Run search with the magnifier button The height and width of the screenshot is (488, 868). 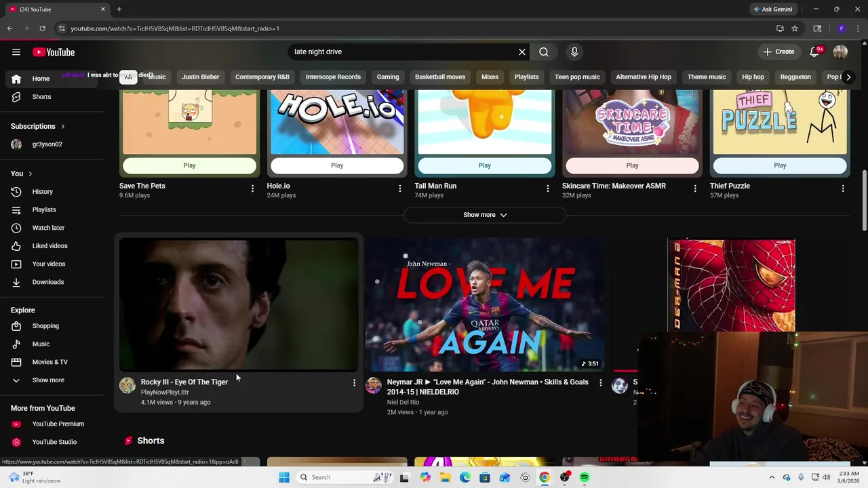544,52
